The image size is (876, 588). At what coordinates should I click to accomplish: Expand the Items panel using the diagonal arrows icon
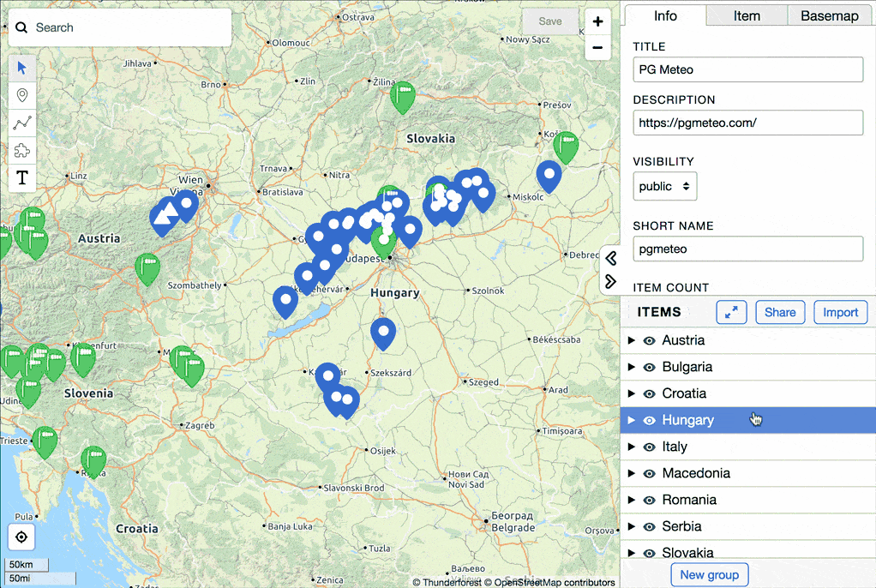(x=731, y=312)
